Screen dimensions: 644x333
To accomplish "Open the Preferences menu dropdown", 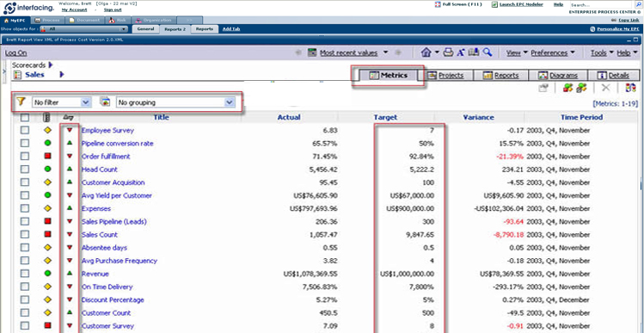I will 552,53.
